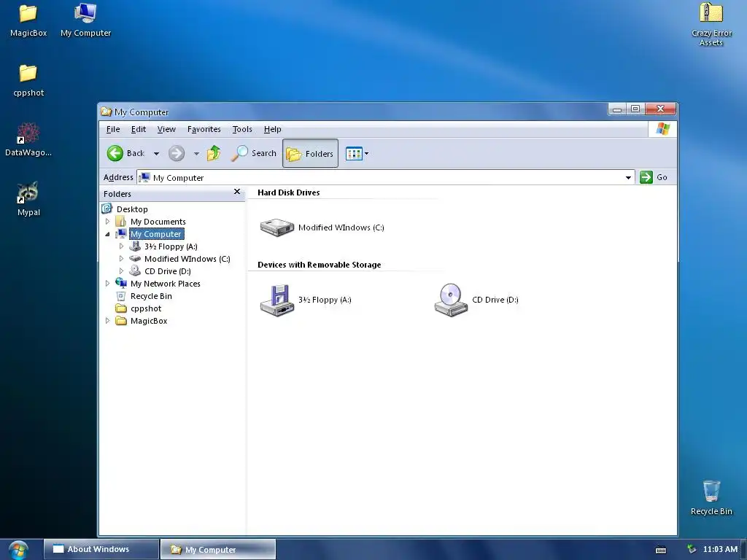Go up one folder level
The image size is (747, 560).
tap(214, 153)
